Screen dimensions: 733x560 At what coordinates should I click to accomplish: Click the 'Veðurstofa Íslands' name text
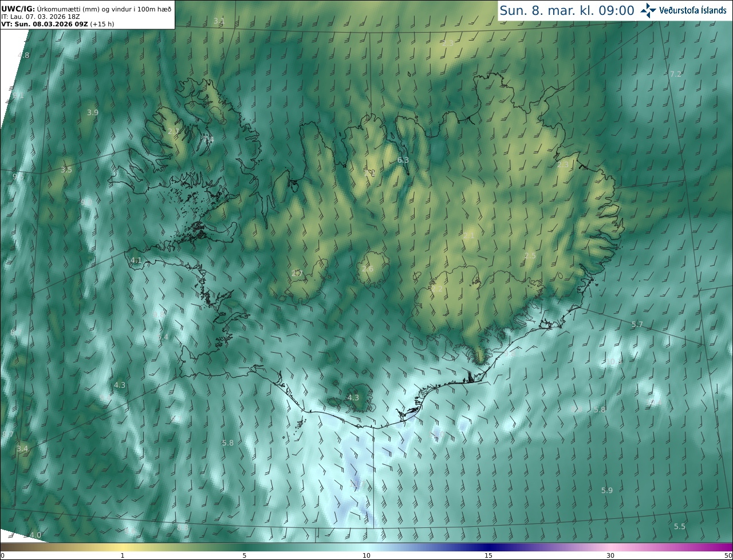[693, 10]
